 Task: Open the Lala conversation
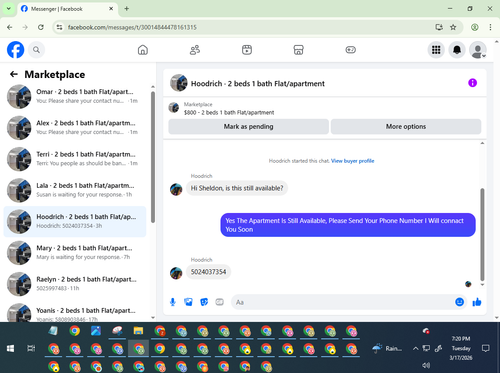(75, 190)
